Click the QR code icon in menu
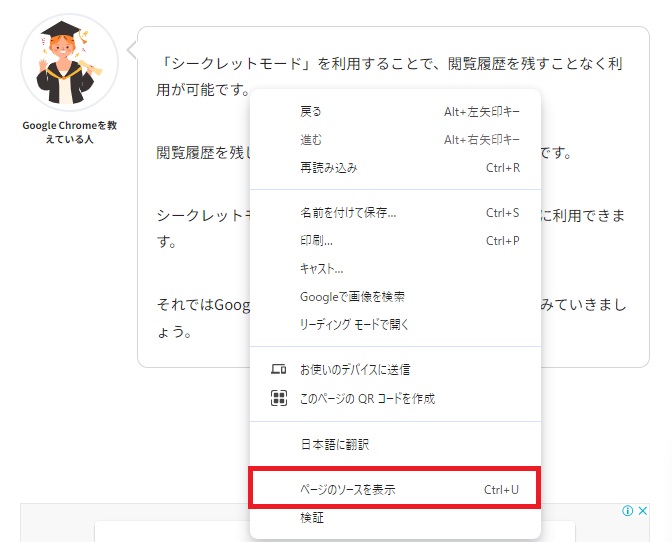This screenshot has width=672, height=542. click(279, 398)
